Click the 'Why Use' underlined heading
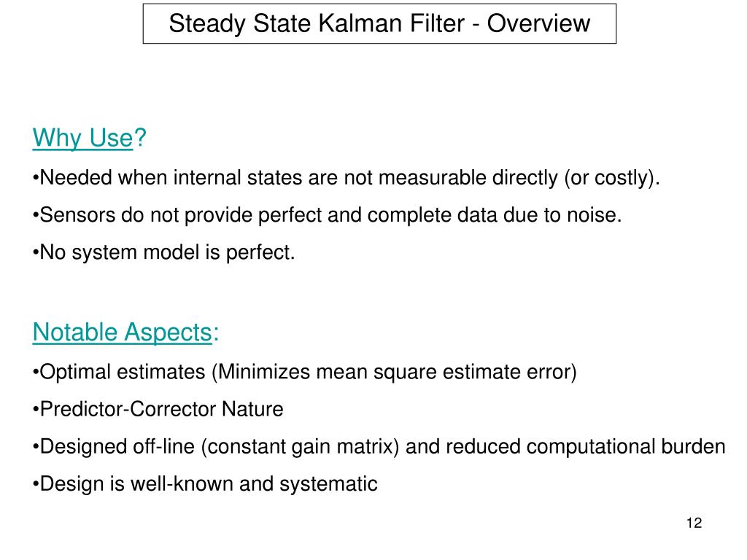Viewport: 747px width, 560px height. click(82, 139)
